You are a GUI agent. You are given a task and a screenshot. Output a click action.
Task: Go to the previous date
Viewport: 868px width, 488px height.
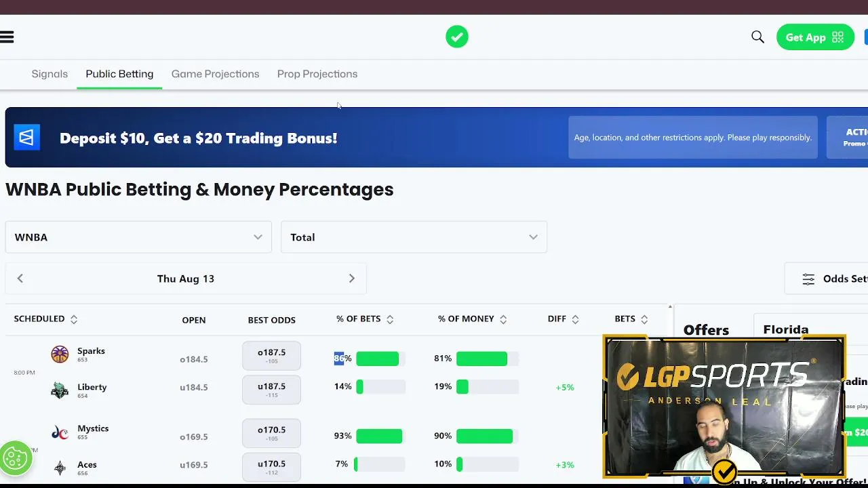(20, 279)
